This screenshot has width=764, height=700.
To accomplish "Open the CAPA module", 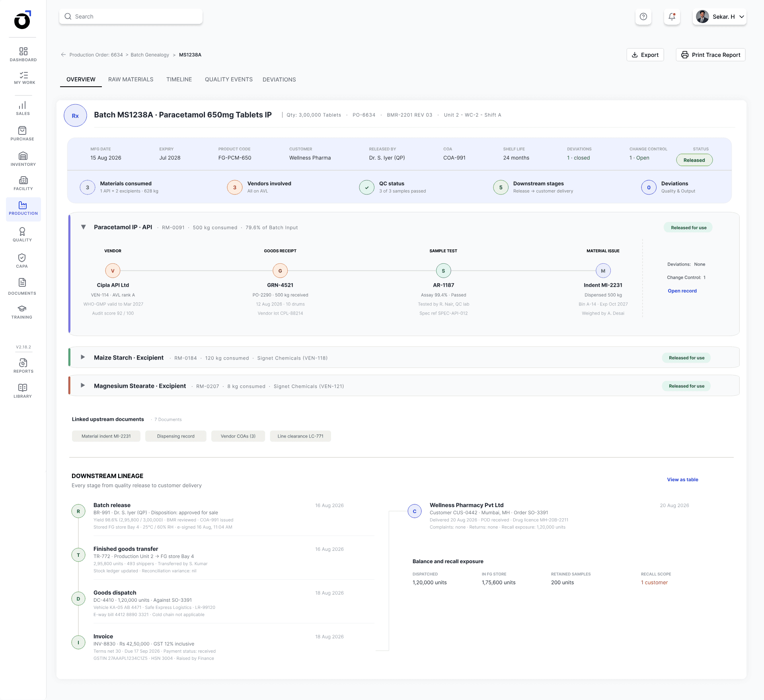I will click(22, 261).
